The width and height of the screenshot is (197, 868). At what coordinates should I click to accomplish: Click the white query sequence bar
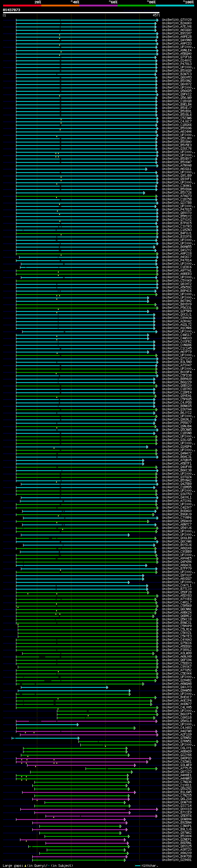click(81, 12)
